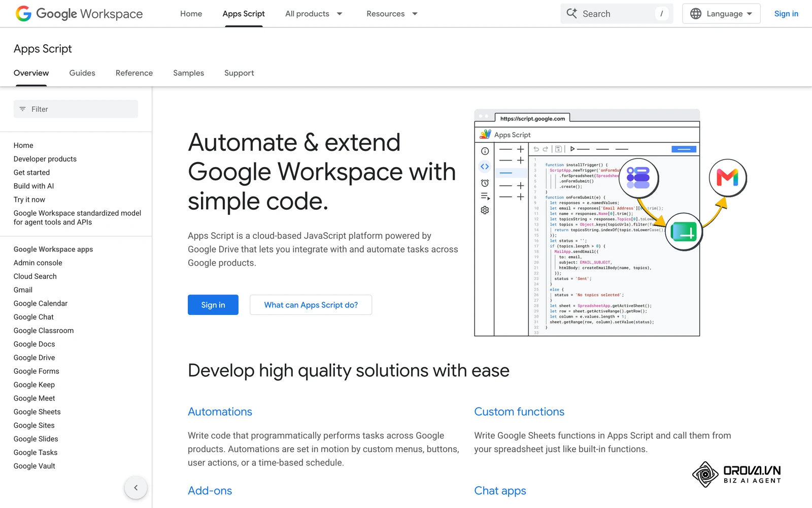Open Home in the sidebar
Image resolution: width=812 pixels, height=508 pixels.
coord(23,145)
